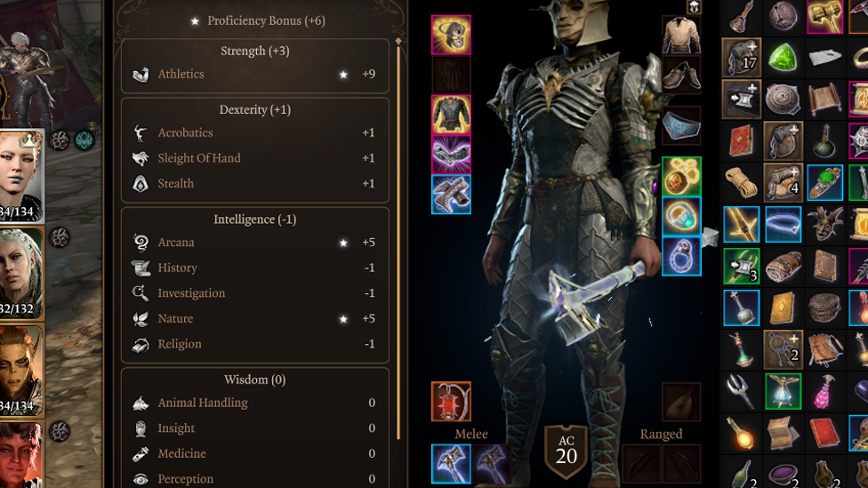This screenshot has height=488, width=868.
Task: Click the camp clothing shirt slot
Action: tap(681, 35)
